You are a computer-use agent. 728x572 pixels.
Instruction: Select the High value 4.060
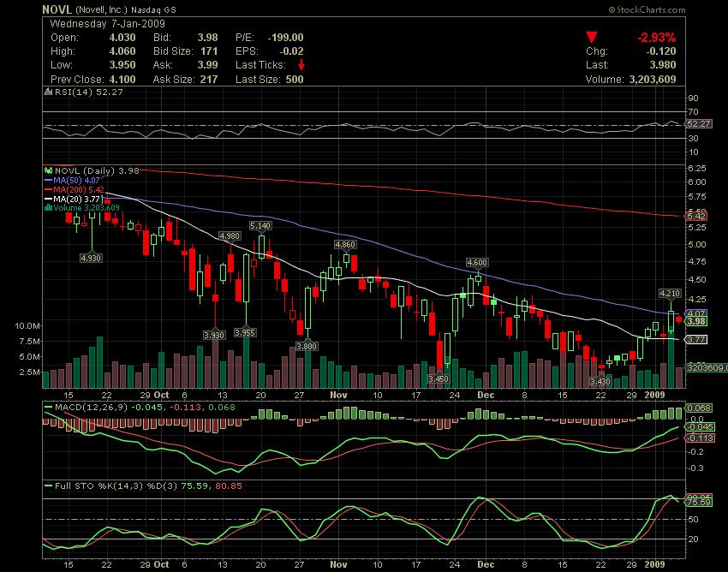pyautogui.click(x=122, y=51)
